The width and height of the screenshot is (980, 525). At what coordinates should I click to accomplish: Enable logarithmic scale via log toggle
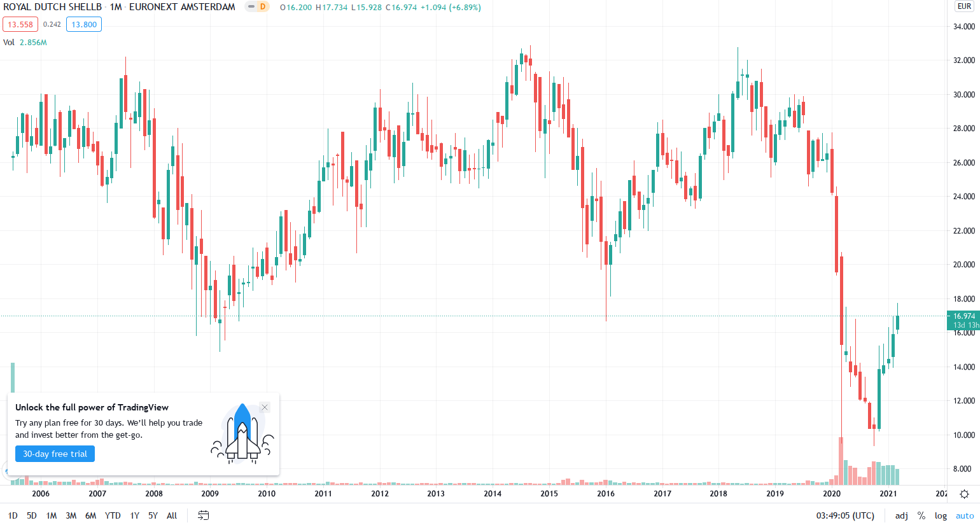tap(940, 515)
